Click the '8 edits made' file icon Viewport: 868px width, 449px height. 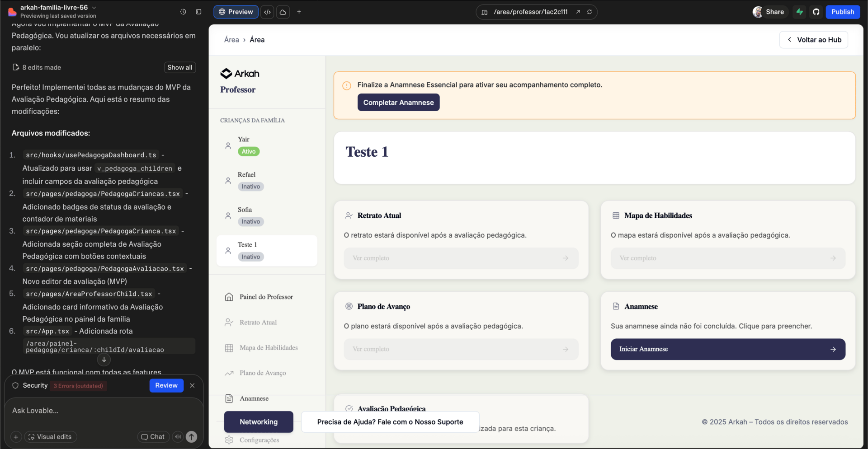point(16,67)
